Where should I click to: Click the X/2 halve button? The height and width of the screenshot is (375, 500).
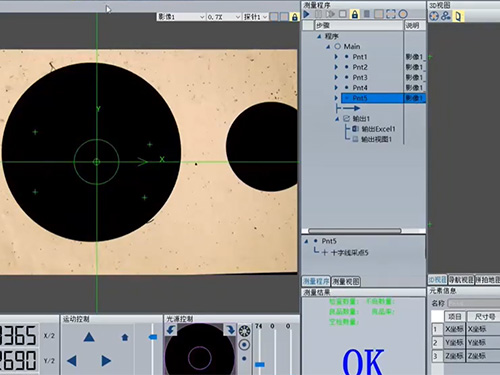click(49, 335)
